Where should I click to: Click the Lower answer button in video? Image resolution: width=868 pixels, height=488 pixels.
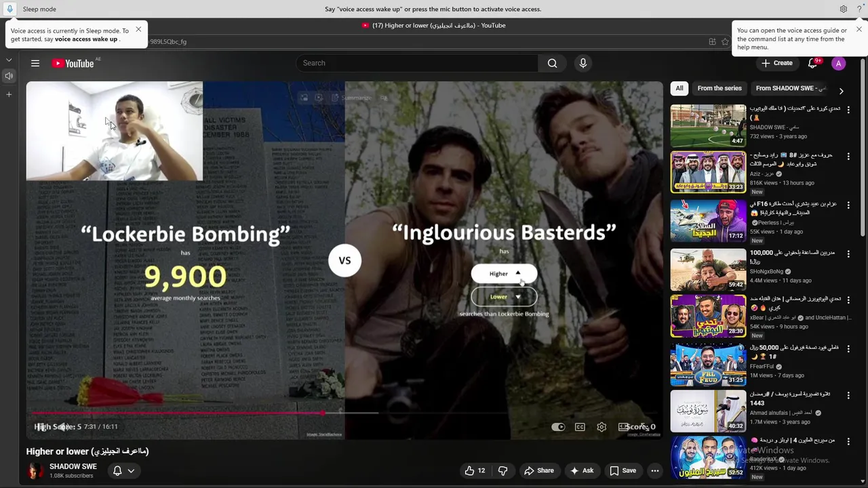504,297
